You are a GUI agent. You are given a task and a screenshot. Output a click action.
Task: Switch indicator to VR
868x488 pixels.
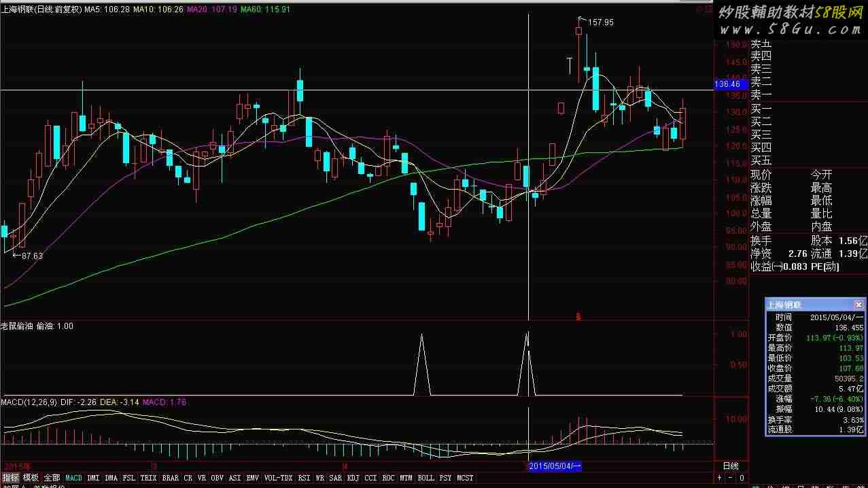[x=202, y=478]
